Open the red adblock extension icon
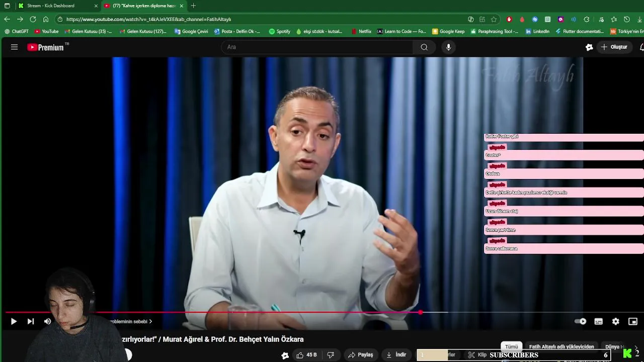This screenshot has height=362, width=644. [x=509, y=19]
